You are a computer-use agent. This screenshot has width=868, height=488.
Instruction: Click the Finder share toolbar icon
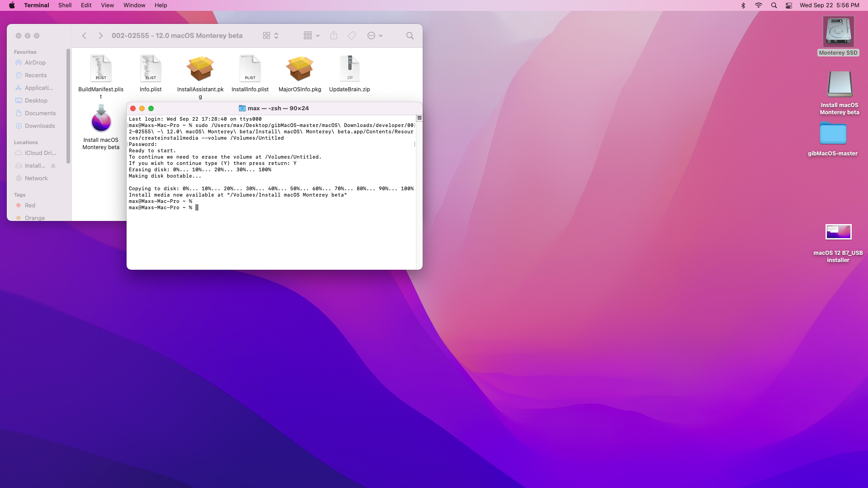[x=334, y=36]
